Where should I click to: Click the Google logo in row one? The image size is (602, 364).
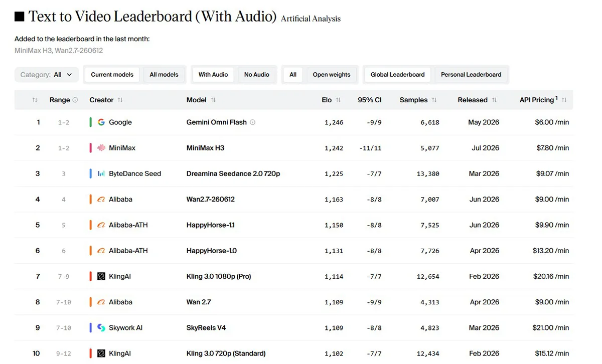point(101,122)
